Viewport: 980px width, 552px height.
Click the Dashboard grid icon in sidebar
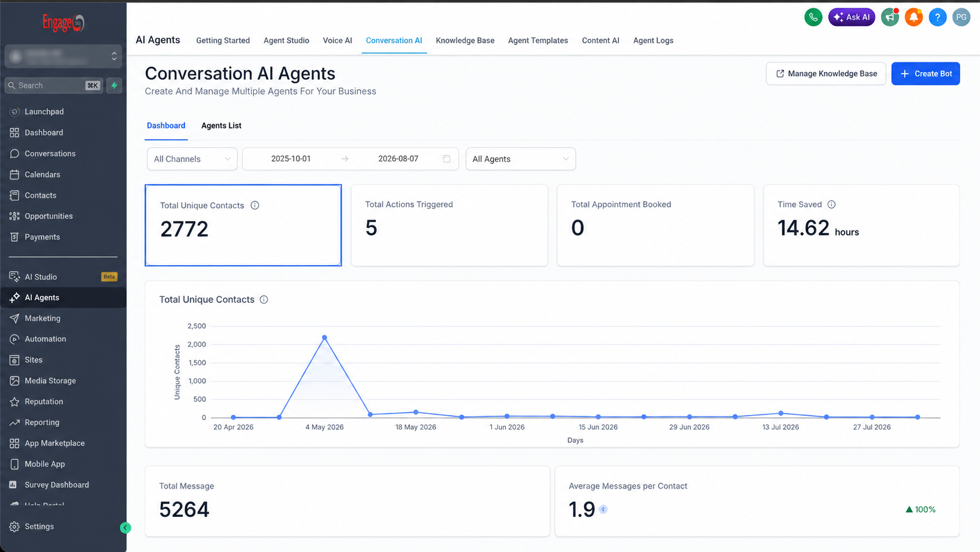pos(15,133)
